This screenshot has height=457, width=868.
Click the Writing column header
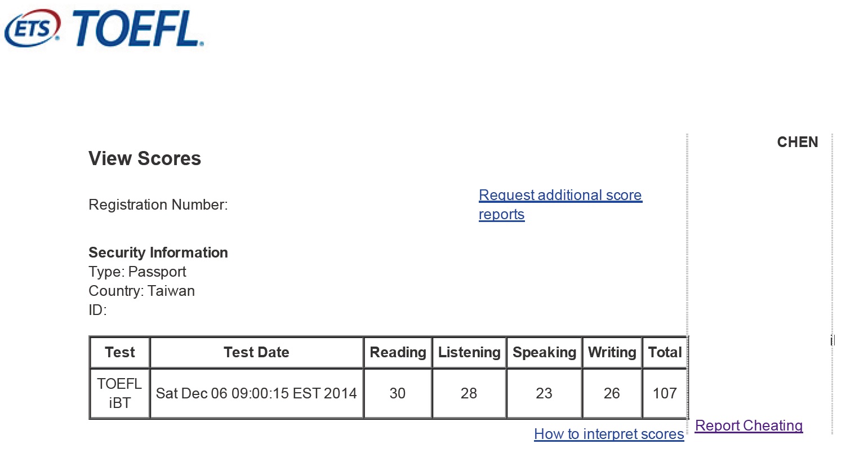point(612,352)
